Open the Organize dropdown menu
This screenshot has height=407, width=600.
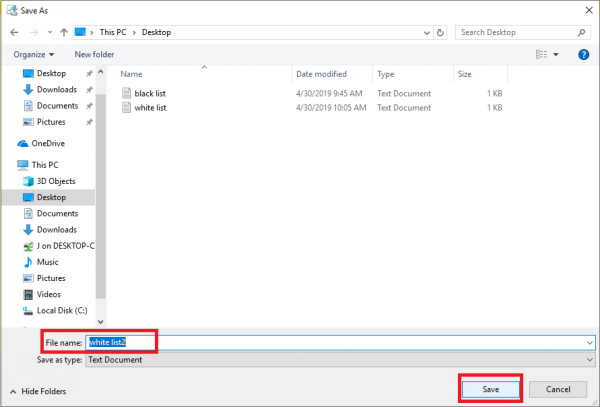35,54
